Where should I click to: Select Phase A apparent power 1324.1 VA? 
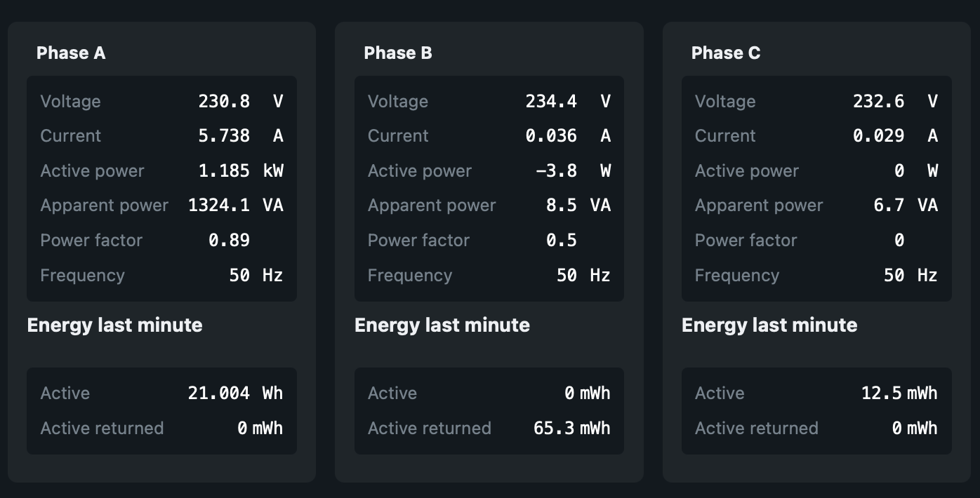pos(218,206)
